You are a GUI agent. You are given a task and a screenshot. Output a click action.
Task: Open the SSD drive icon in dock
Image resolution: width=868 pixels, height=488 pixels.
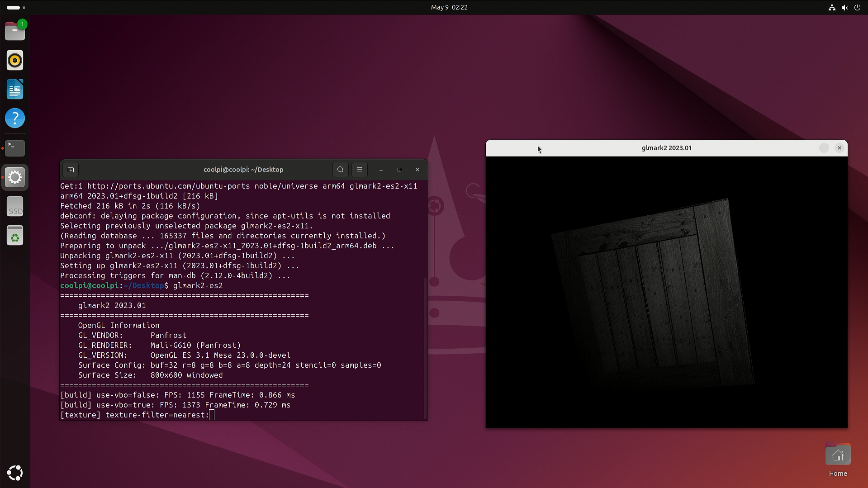(x=15, y=206)
